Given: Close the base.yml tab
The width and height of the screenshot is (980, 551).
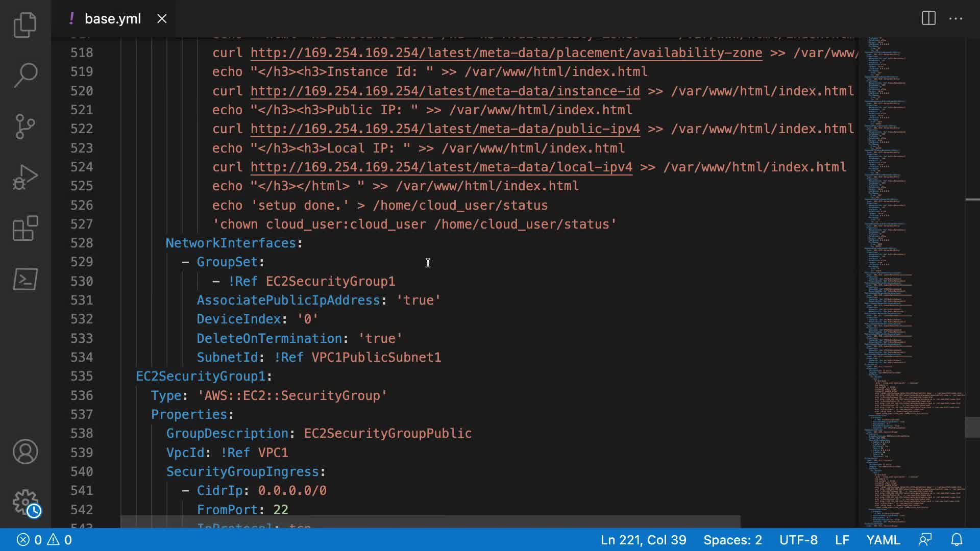Looking at the screenshot, I should coord(162,19).
